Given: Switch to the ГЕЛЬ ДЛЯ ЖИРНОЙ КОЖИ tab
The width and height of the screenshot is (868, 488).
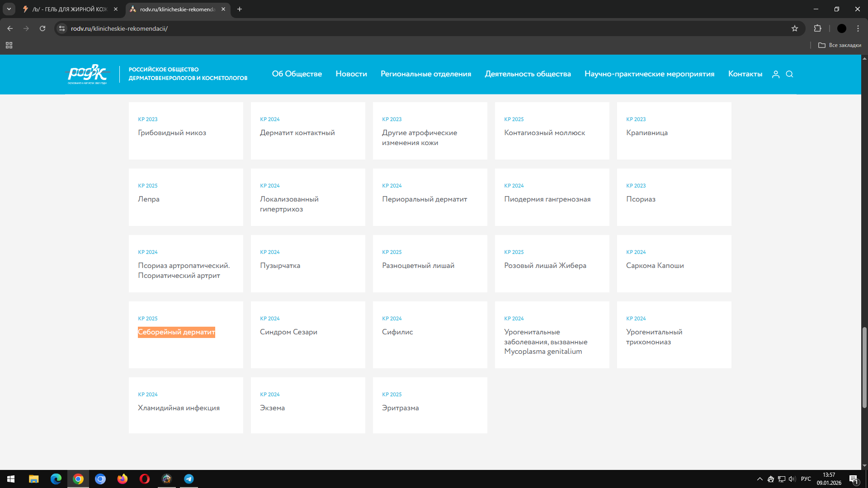Looking at the screenshot, I should coord(70,9).
